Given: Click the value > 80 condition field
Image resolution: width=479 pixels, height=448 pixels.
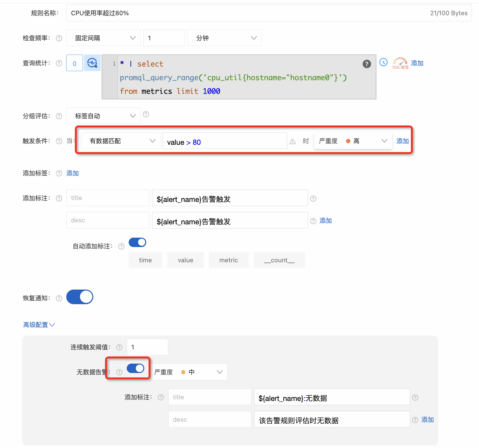Looking at the screenshot, I should [x=225, y=141].
